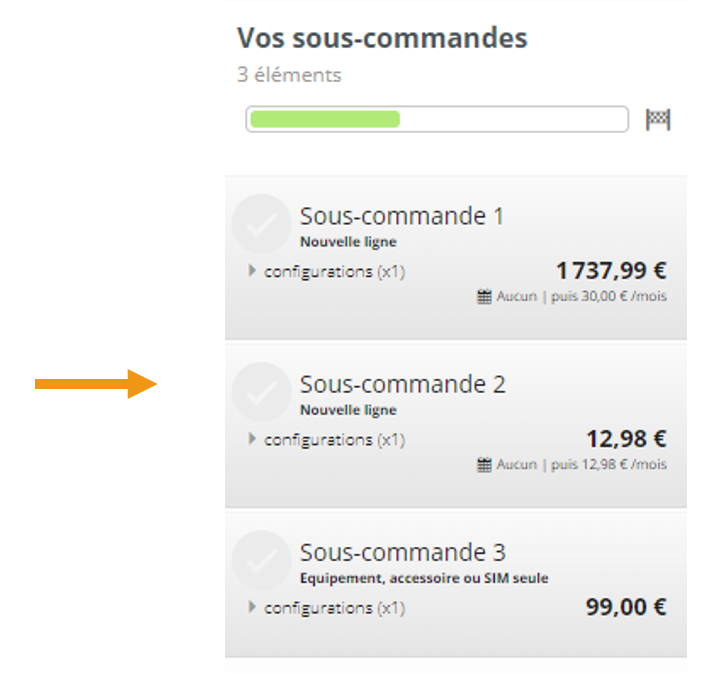Toggle the checkmark circle for Sous-commande 2
The width and height of the screenshot is (709, 674).
[x=261, y=392]
